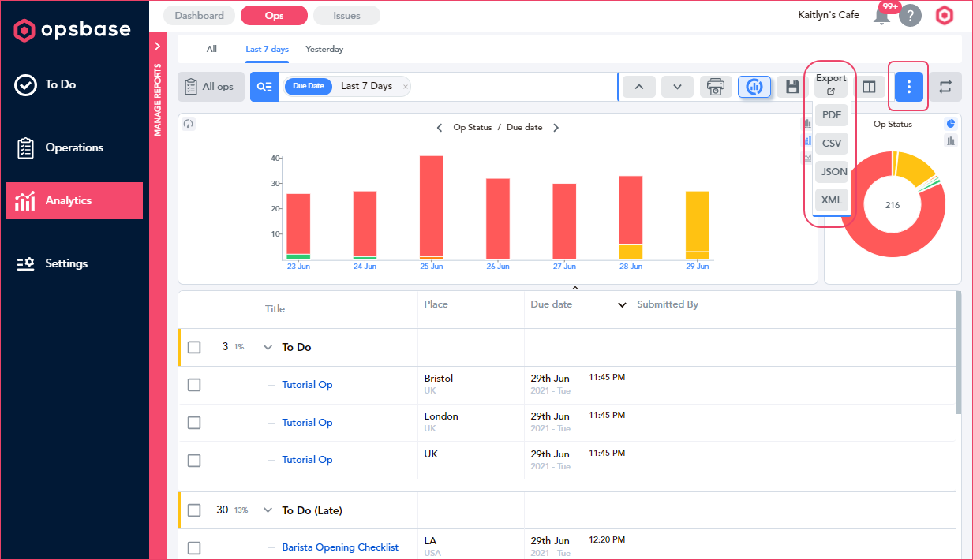
Task: Open the filter search icon
Action: 264,87
